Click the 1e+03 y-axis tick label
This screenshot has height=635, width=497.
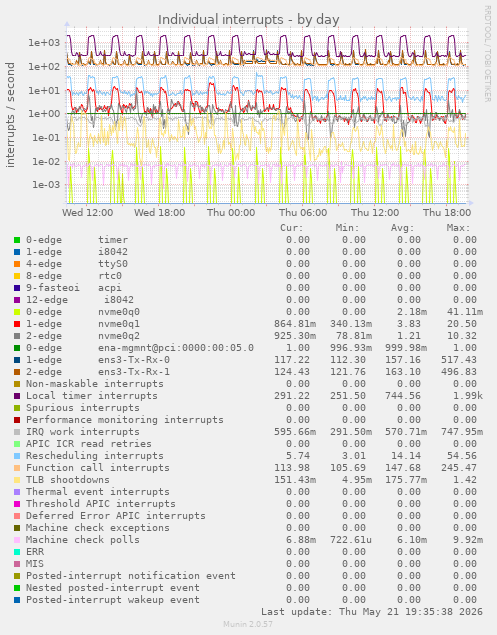pyautogui.click(x=43, y=43)
